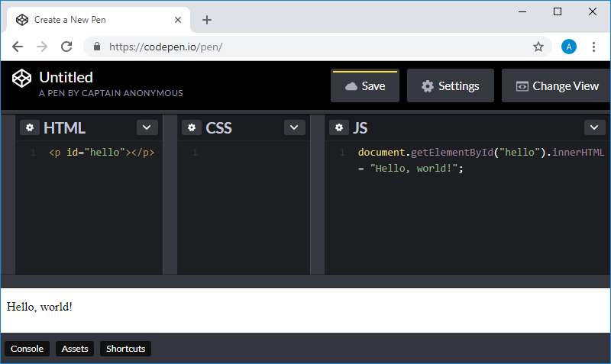
Task: Open the Chrome three-dot menu
Action: click(x=593, y=47)
